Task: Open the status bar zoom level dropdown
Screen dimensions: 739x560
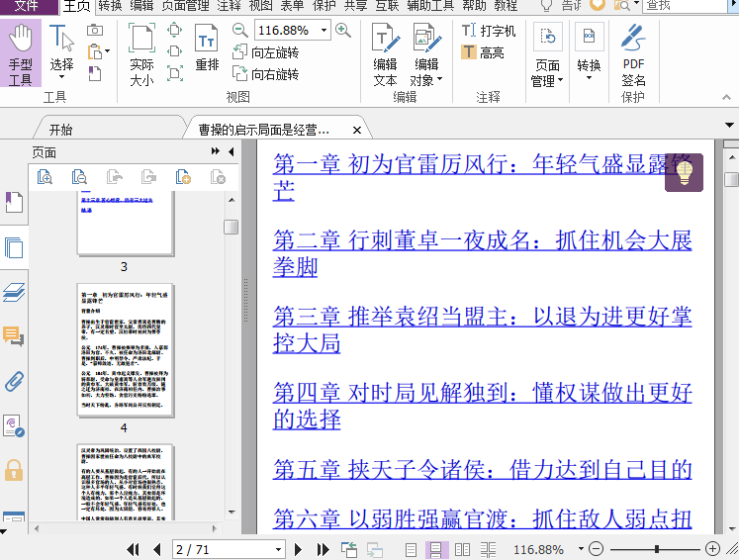Action: point(581,549)
